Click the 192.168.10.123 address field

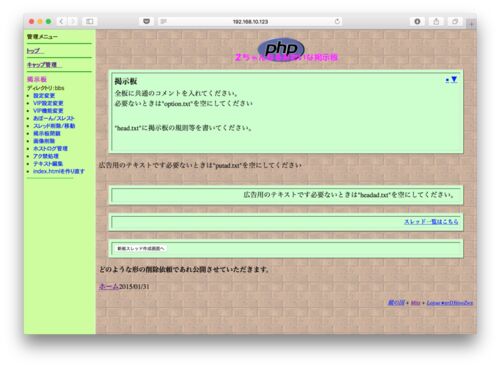(250, 22)
